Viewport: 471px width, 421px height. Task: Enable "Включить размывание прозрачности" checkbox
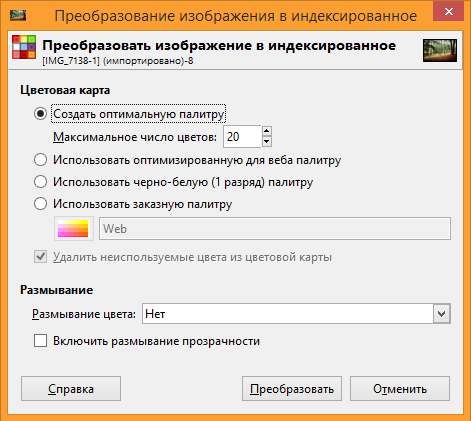(x=40, y=341)
